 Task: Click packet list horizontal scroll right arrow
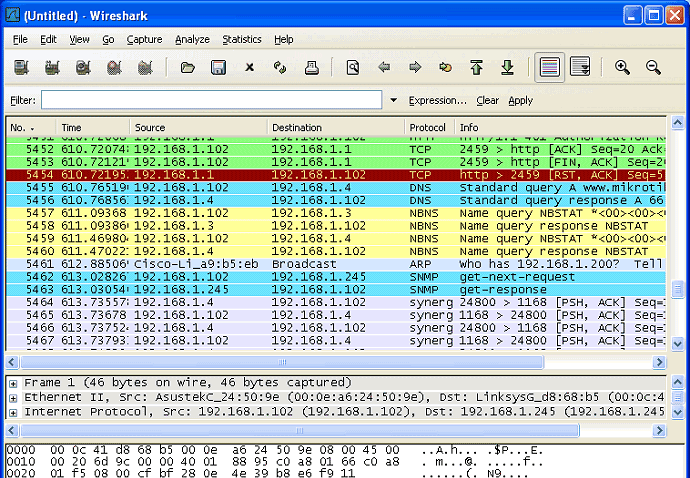(x=659, y=362)
